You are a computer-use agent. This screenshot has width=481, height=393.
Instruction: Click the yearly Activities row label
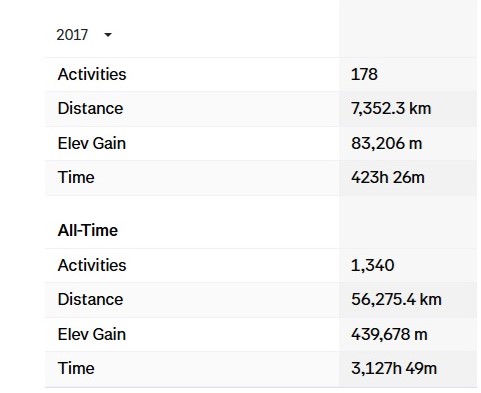point(92,74)
